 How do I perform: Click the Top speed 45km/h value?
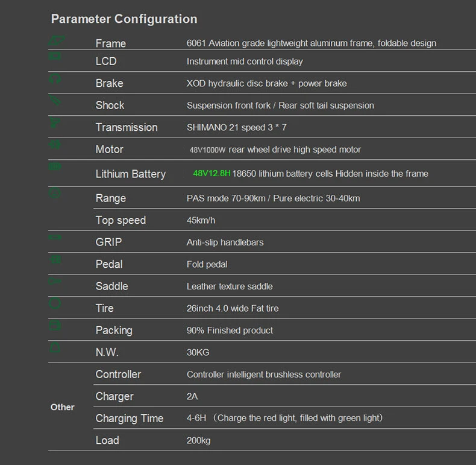click(x=201, y=220)
